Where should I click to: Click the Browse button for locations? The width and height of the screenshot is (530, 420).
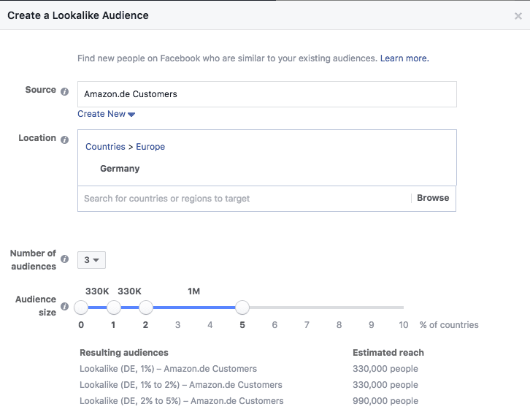[x=433, y=198]
